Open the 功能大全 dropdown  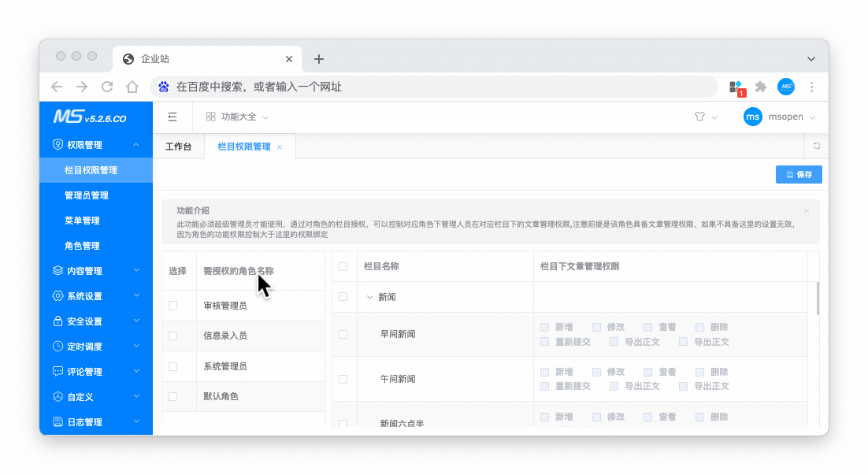click(238, 117)
